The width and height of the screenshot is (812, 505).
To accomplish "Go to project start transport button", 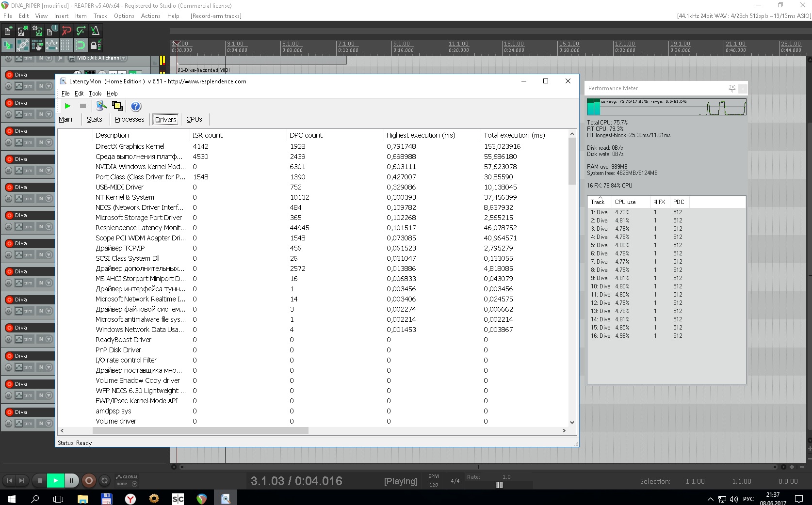I will (x=9, y=481).
